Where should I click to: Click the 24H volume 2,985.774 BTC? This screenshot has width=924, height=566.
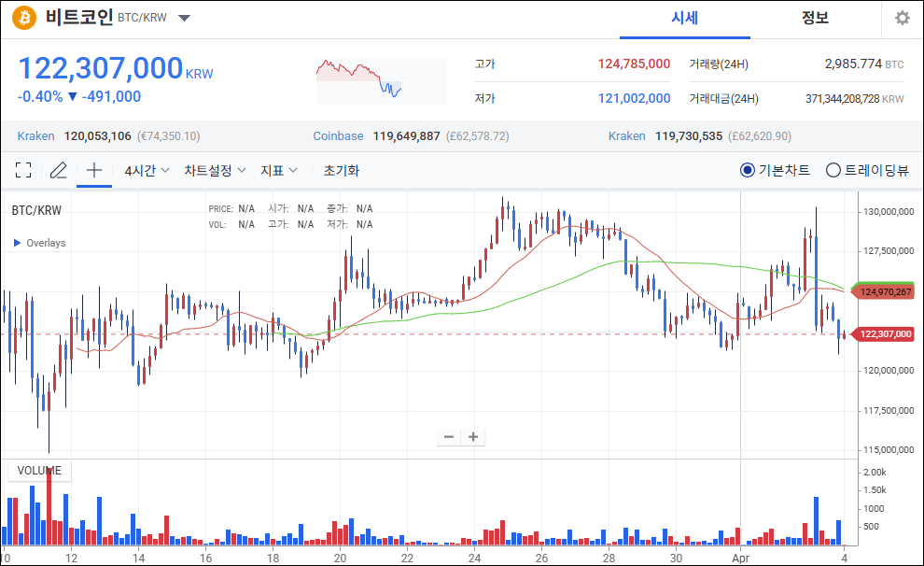(x=864, y=64)
